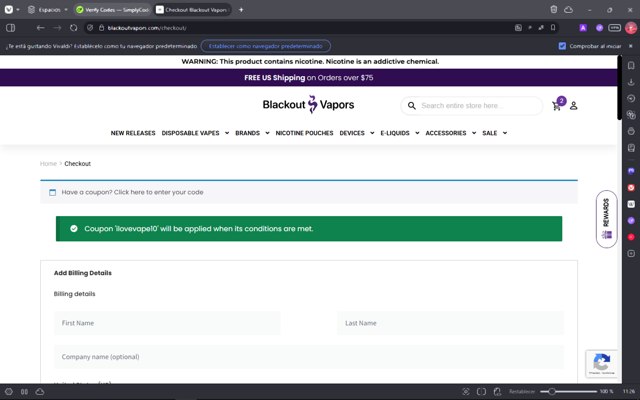Open the VPN button in toolbar
The image size is (640, 400).
coord(614,28)
